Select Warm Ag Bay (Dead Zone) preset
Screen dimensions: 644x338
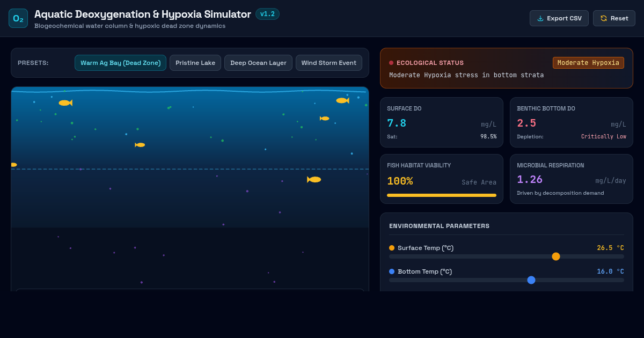pos(121,63)
